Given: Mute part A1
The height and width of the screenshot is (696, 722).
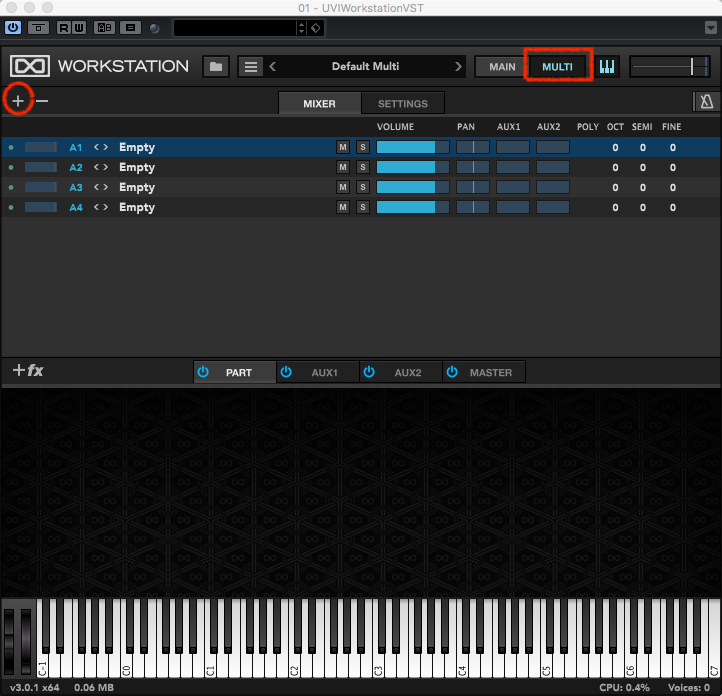Looking at the screenshot, I should pyautogui.click(x=343, y=147).
